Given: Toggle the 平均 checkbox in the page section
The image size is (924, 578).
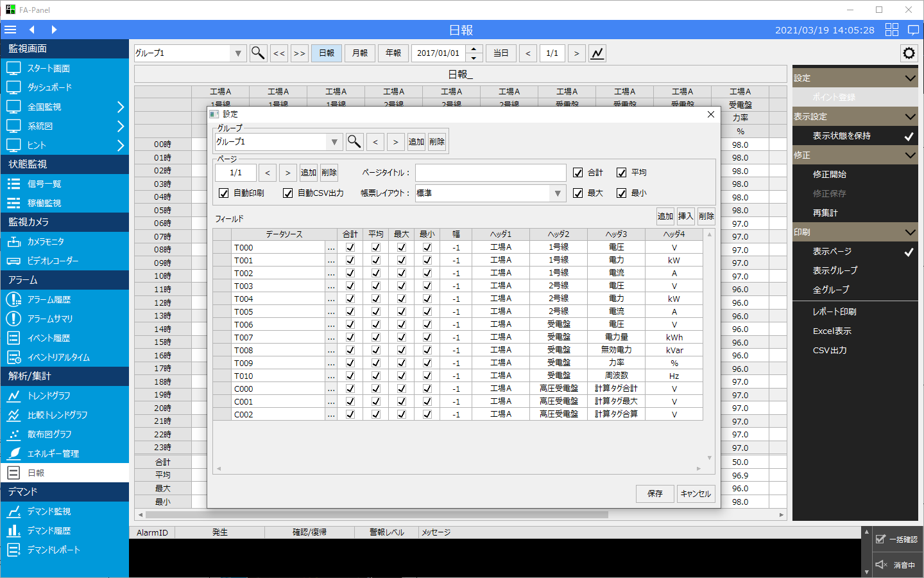Looking at the screenshot, I should pyautogui.click(x=622, y=173).
